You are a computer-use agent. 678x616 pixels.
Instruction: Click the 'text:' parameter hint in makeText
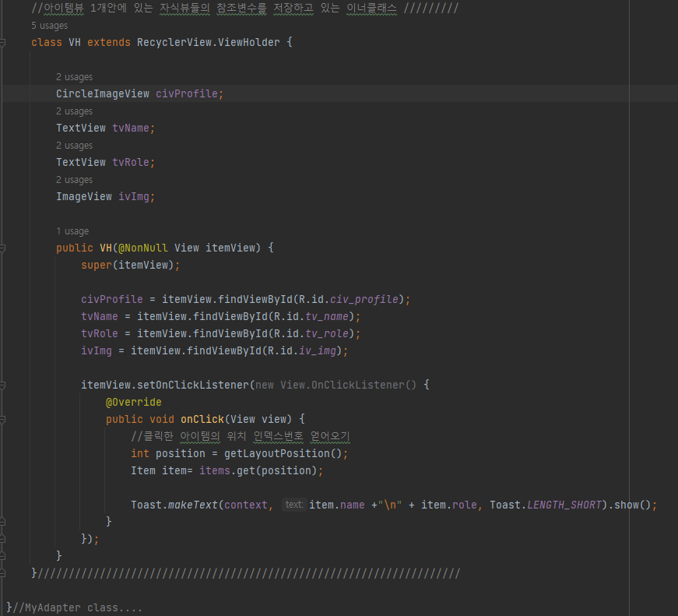pyautogui.click(x=294, y=505)
